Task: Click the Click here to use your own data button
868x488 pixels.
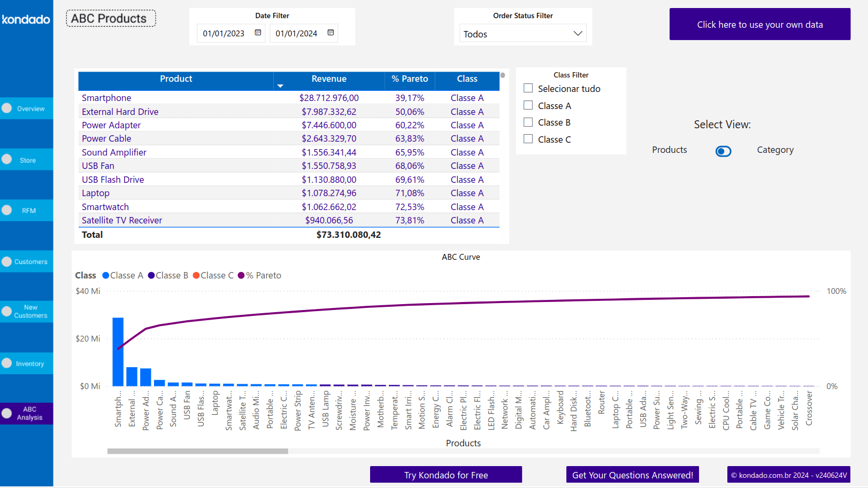Action: (x=759, y=24)
